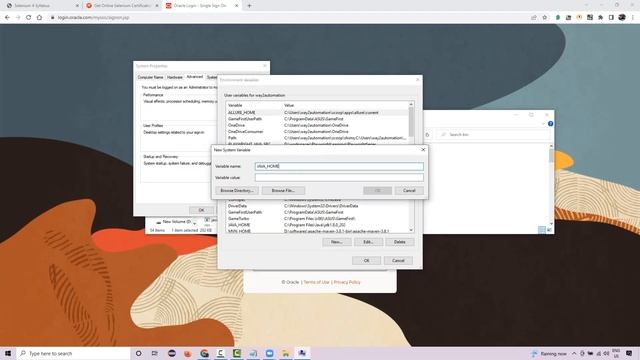Click Delete under system variables list
Viewport: 640px width, 360px height.
tap(400, 242)
